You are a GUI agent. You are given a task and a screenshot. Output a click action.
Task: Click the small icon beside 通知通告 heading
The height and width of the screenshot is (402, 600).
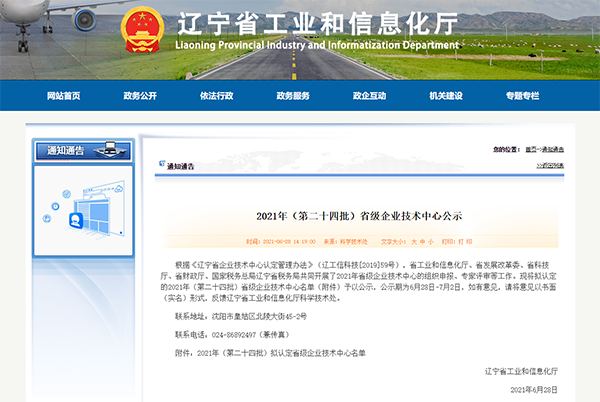tap(161, 165)
